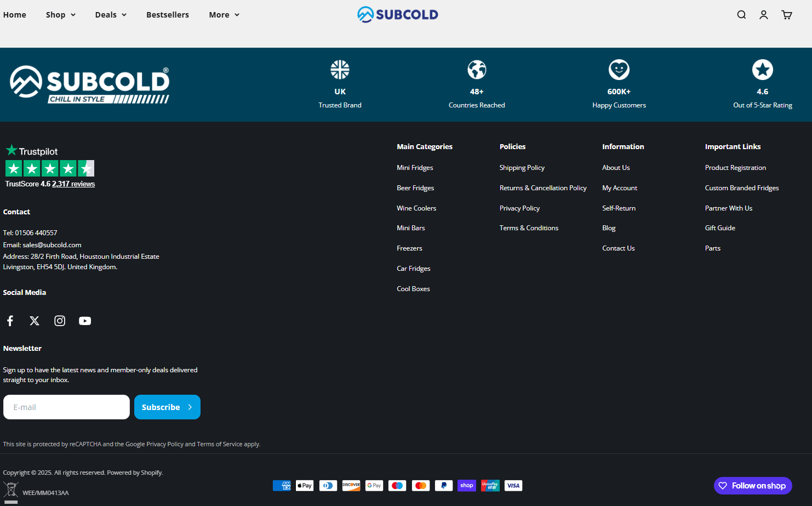Click the E-mail newsletter input field
This screenshot has height=506, width=812.
point(66,407)
